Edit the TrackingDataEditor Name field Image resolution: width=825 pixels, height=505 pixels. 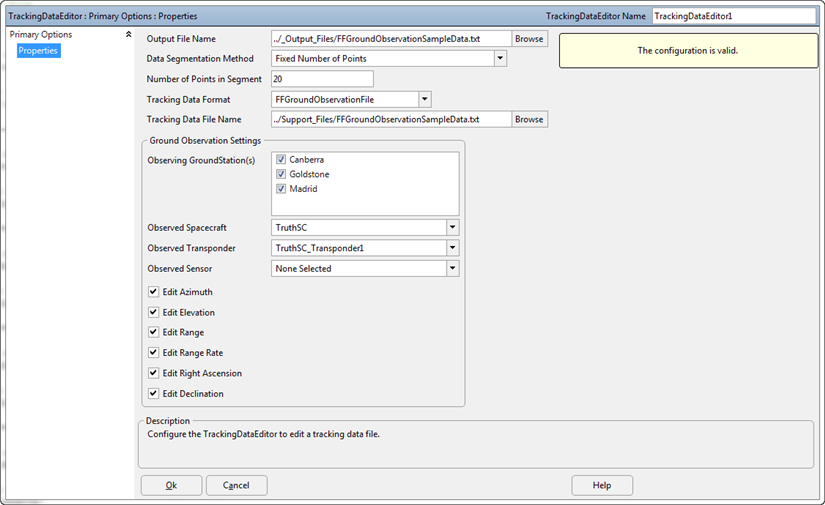pyautogui.click(x=734, y=16)
